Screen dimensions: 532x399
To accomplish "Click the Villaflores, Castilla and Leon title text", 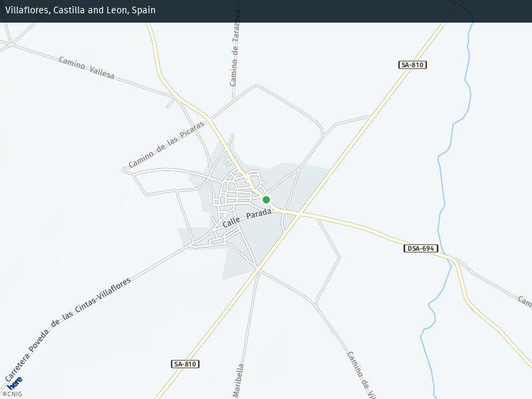I will [x=80, y=11].
